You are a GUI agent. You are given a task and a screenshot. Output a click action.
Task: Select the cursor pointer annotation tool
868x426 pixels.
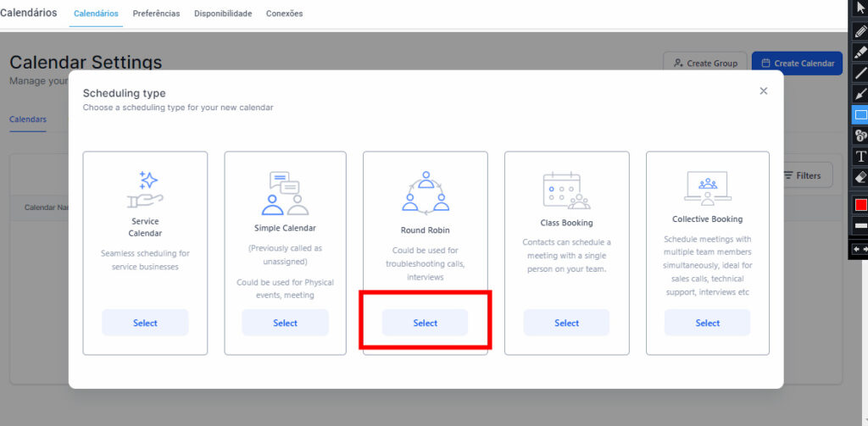point(860,8)
